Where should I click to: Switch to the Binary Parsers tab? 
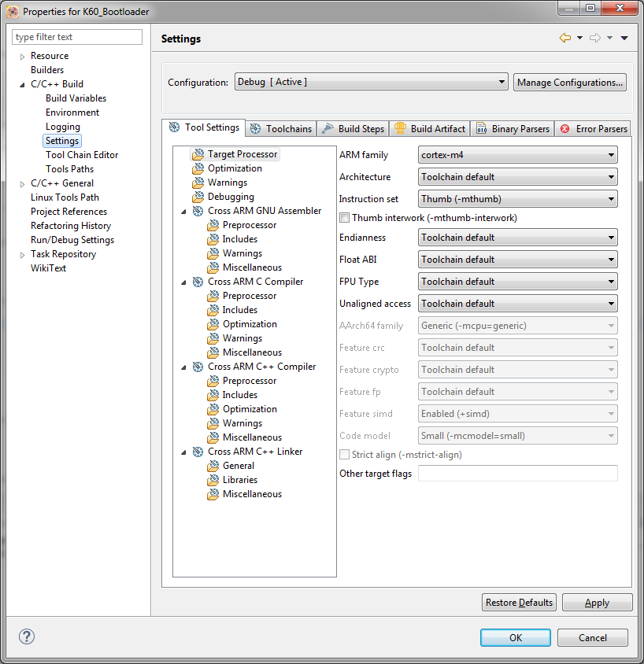pyautogui.click(x=513, y=129)
